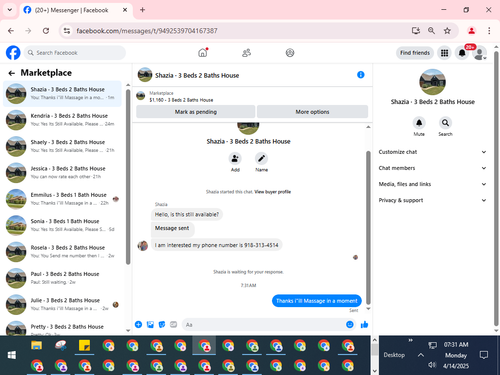The width and height of the screenshot is (500, 375).
Task: Mute the Shazia conversation
Action: [x=419, y=123]
